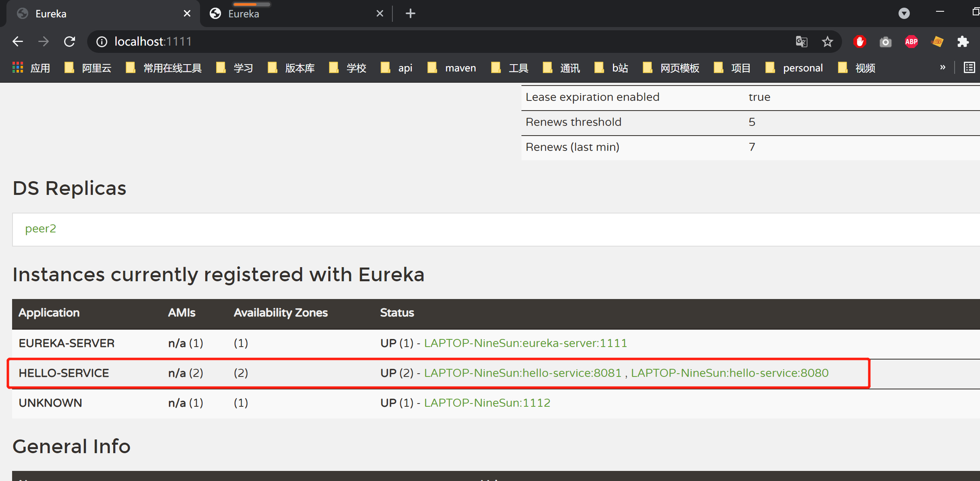Open the 学习 bookmark folder

235,68
